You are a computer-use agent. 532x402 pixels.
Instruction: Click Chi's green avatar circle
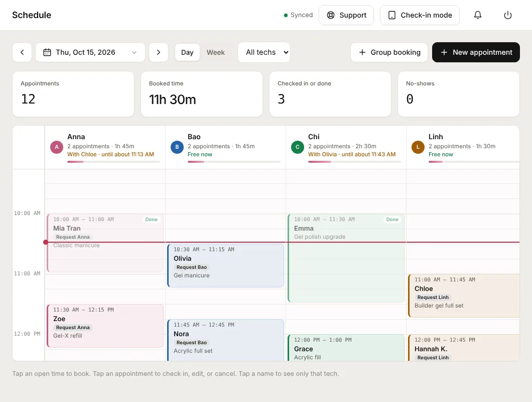(x=298, y=147)
